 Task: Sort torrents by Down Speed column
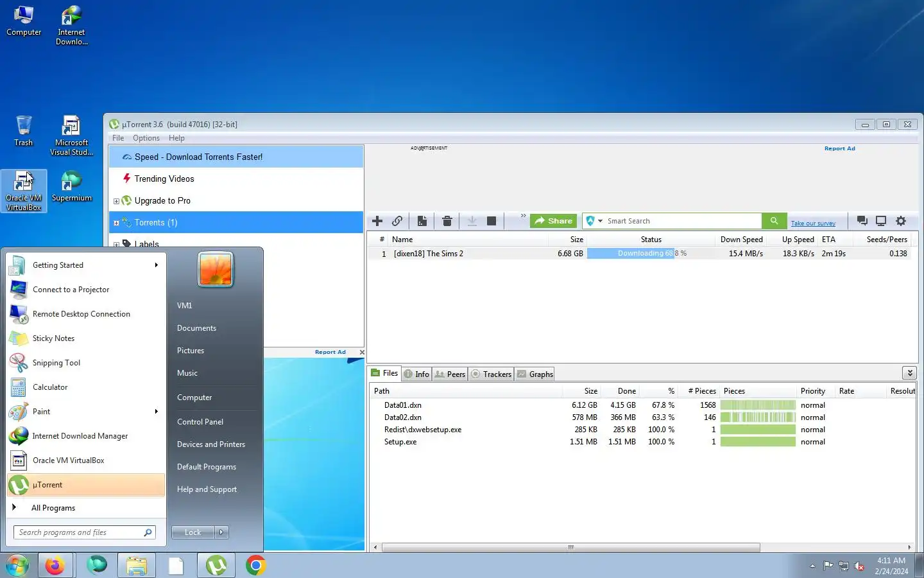[x=741, y=240]
